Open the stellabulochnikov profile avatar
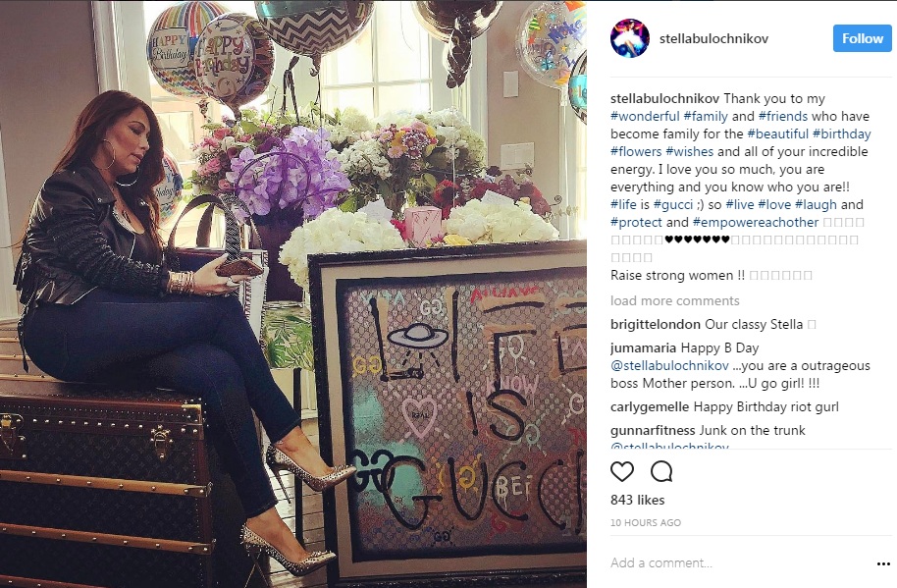897x588 pixels. (630, 38)
